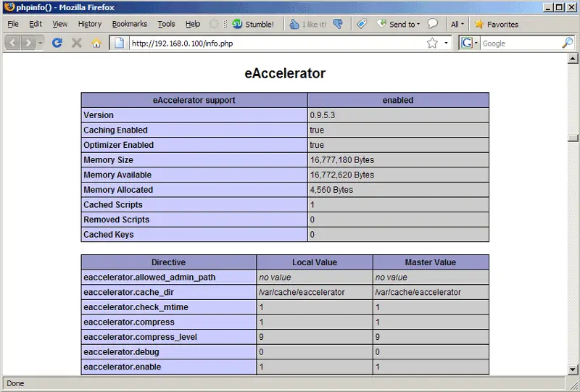
Task: Click the local value /var/cache/eaccelerator
Action: tap(302, 292)
